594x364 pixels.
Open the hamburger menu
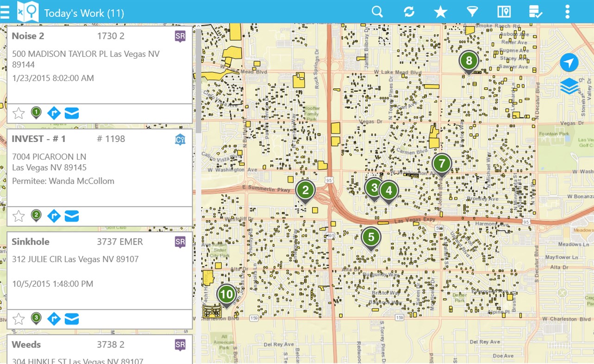point(4,12)
